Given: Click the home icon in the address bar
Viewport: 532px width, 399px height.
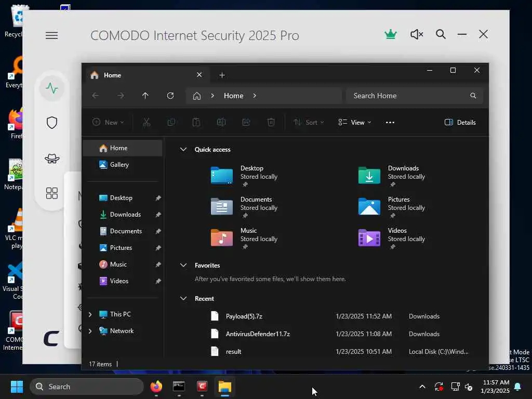Looking at the screenshot, I should (x=197, y=96).
